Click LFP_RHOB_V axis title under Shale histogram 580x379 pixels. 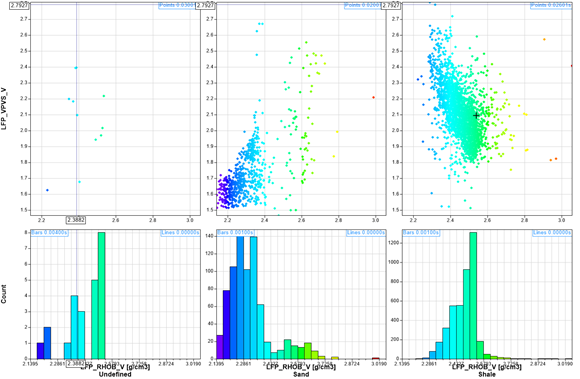pyautogui.click(x=487, y=367)
